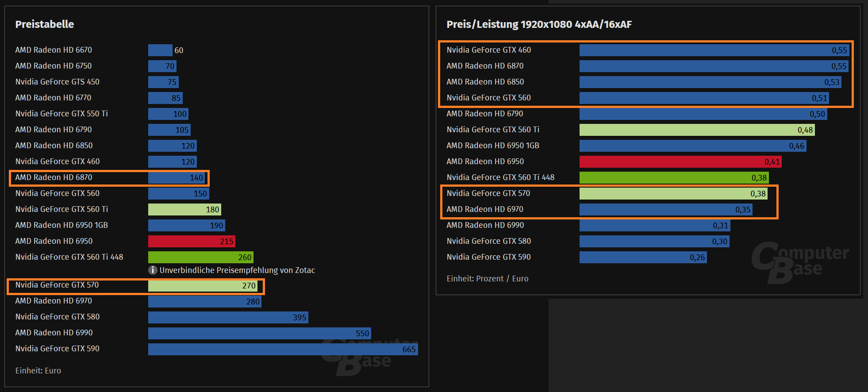The width and height of the screenshot is (868, 392).
Task: Click Nvidia GeForce GTX 560 Ti 448 in Preistabelle
Action: tap(69, 257)
